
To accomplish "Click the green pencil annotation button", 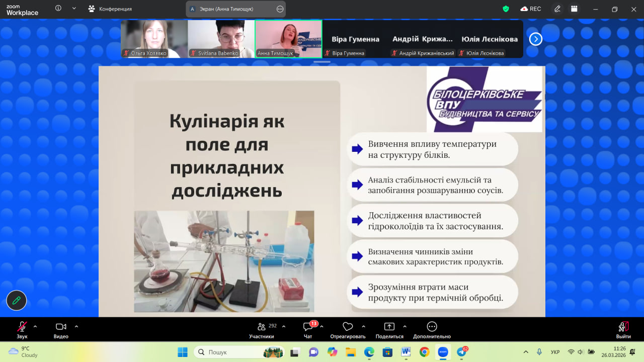I will click(17, 301).
